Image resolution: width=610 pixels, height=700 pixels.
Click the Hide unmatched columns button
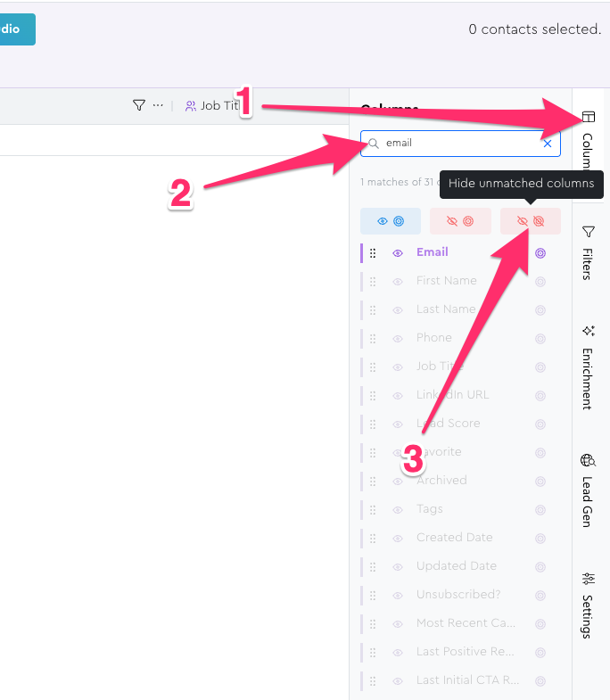pyautogui.click(x=531, y=221)
